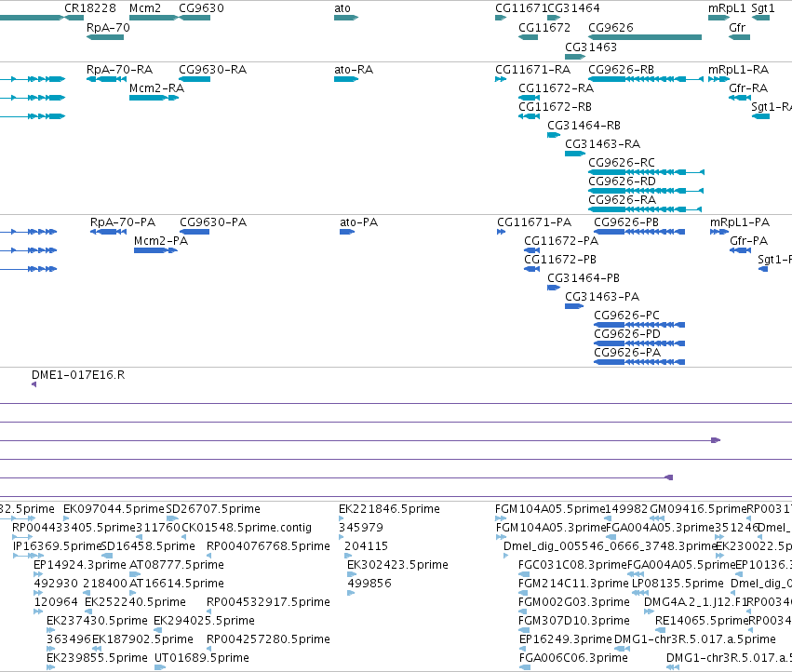This screenshot has height=672, width=792.
Task: Select the mRpL1 gene label
Action: pyautogui.click(x=727, y=8)
